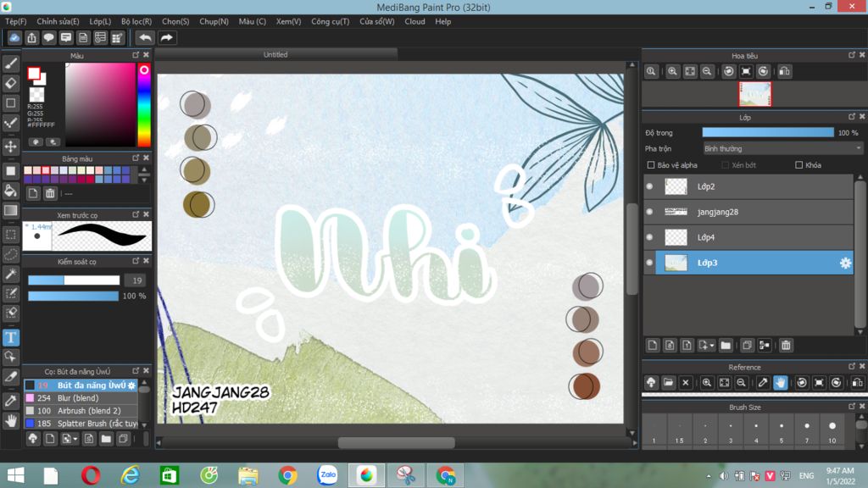
Task: Duplicate the layer icon in Lớp panel
Action: point(747,346)
